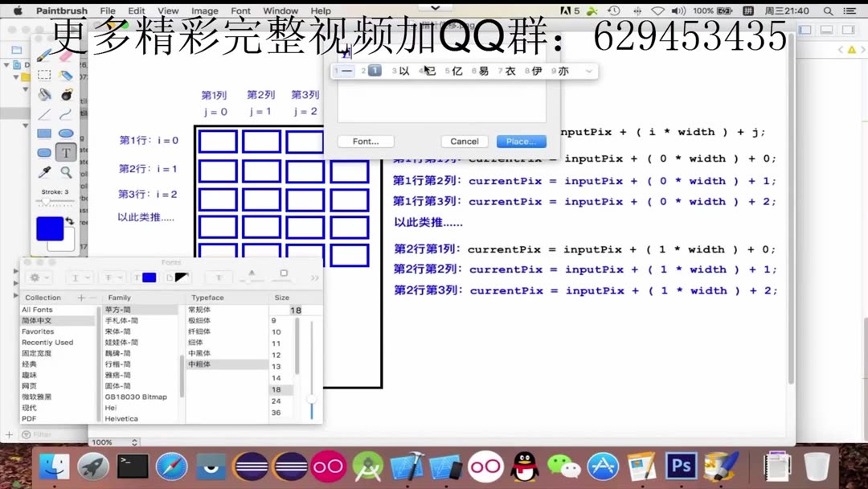The height and width of the screenshot is (489, 868).
Task: Open Photoshop from the Dock
Action: [682, 466]
